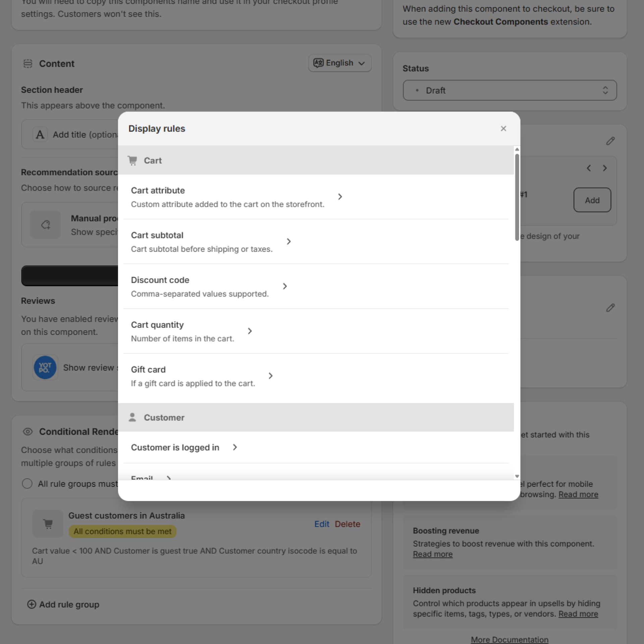Click the plus icon next to Add rule group
Image resolution: width=644 pixels, height=644 pixels.
pos(32,604)
